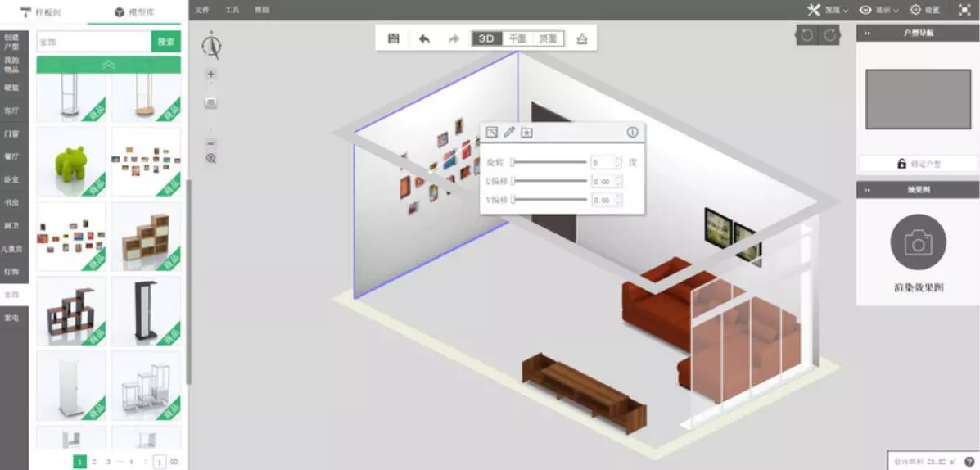Click the U偏移 value stepper
This screenshot has height=470, width=980.
pos(618,181)
